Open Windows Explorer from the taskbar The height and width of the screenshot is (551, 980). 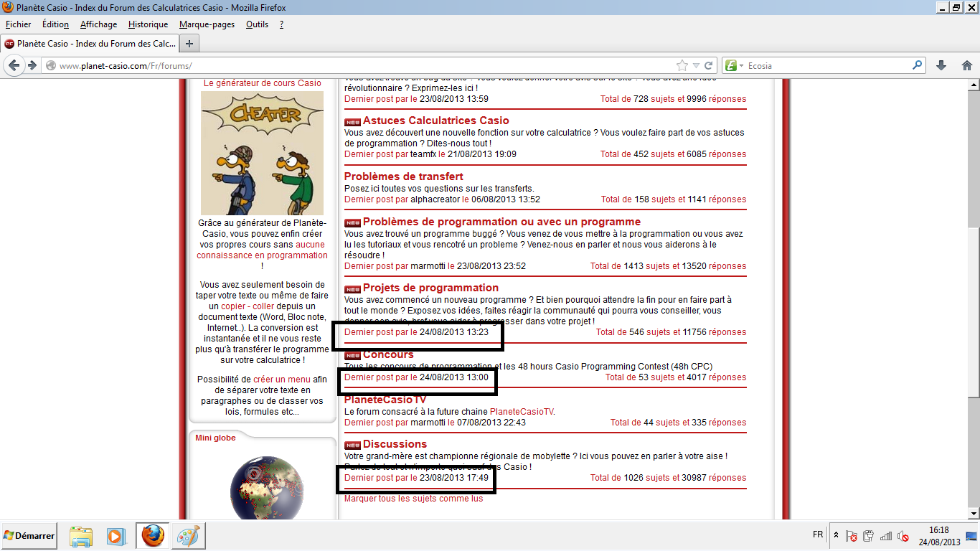pos(81,536)
